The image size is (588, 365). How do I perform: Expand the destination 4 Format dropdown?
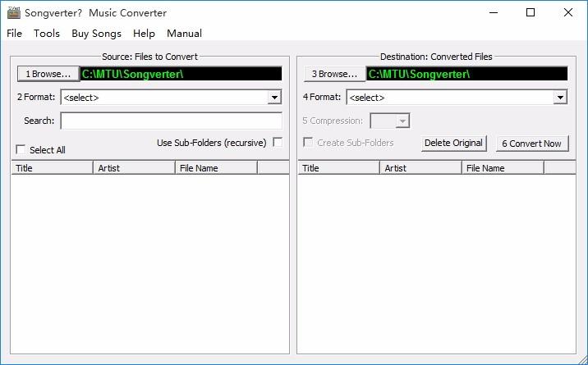pyautogui.click(x=560, y=98)
